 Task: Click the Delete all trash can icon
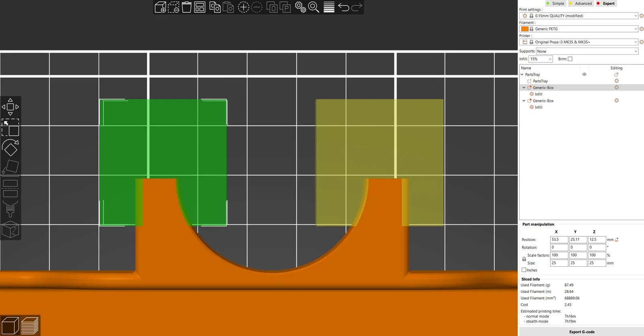point(187,7)
